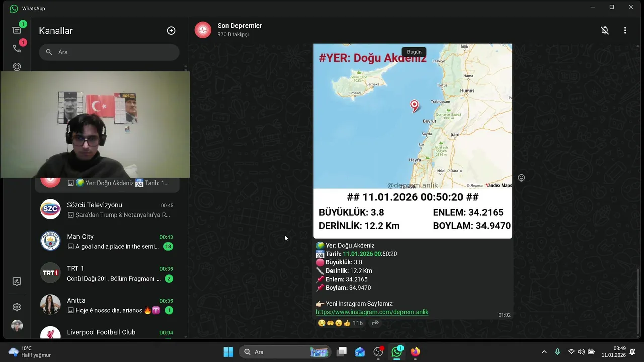Screen dimensions: 644x362
Task: Open Task View on taskbar
Action: tap(342, 352)
